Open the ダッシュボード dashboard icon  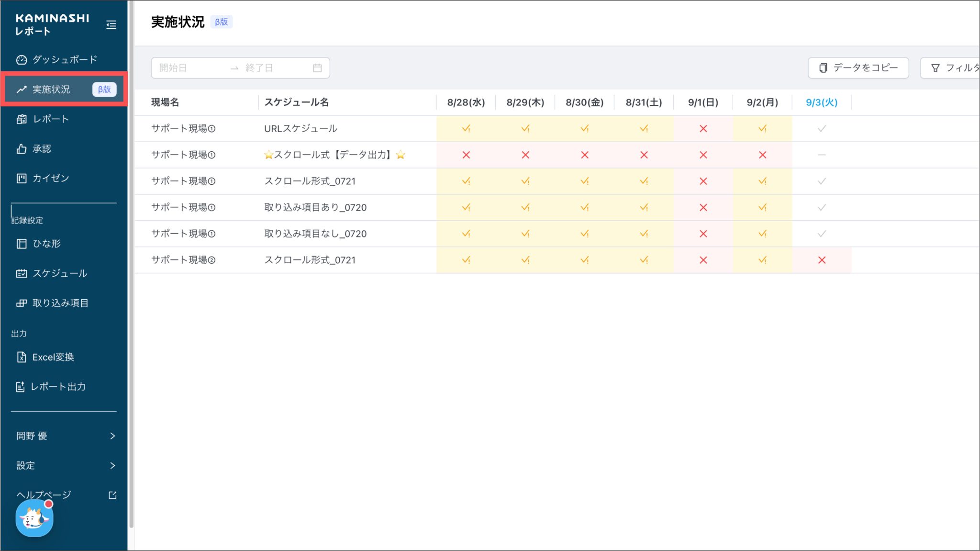[22, 60]
